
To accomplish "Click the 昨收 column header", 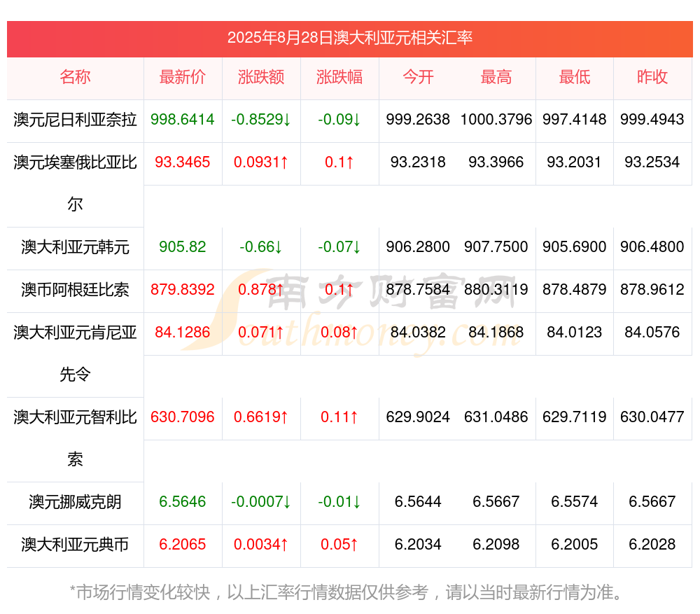I will (x=652, y=77).
